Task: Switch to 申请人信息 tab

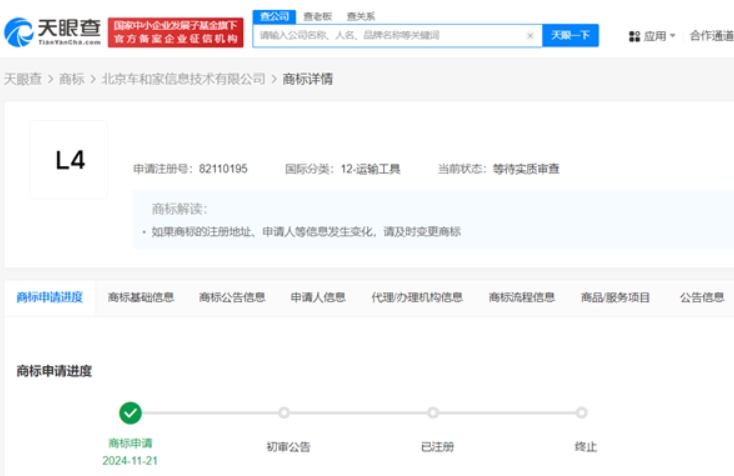Action: pos(318,297)
